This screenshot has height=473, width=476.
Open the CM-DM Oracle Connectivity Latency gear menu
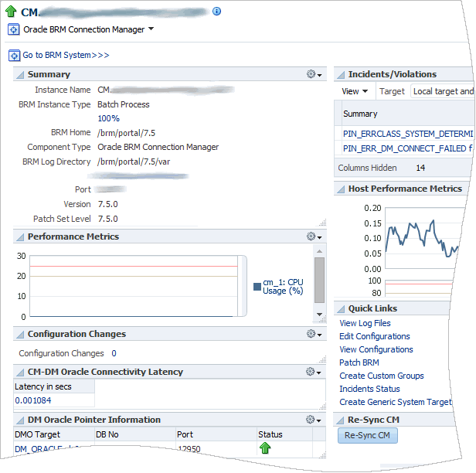click(313, 372)
